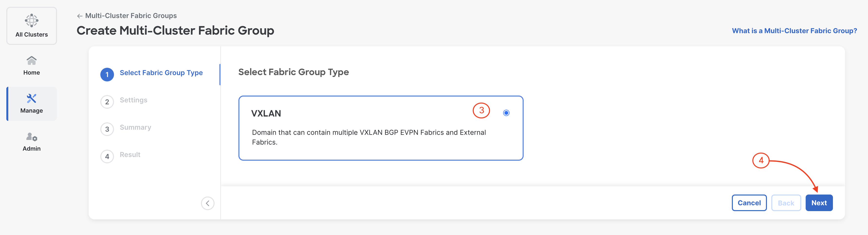
Task: Click the Next button
Action: [819, 203]
